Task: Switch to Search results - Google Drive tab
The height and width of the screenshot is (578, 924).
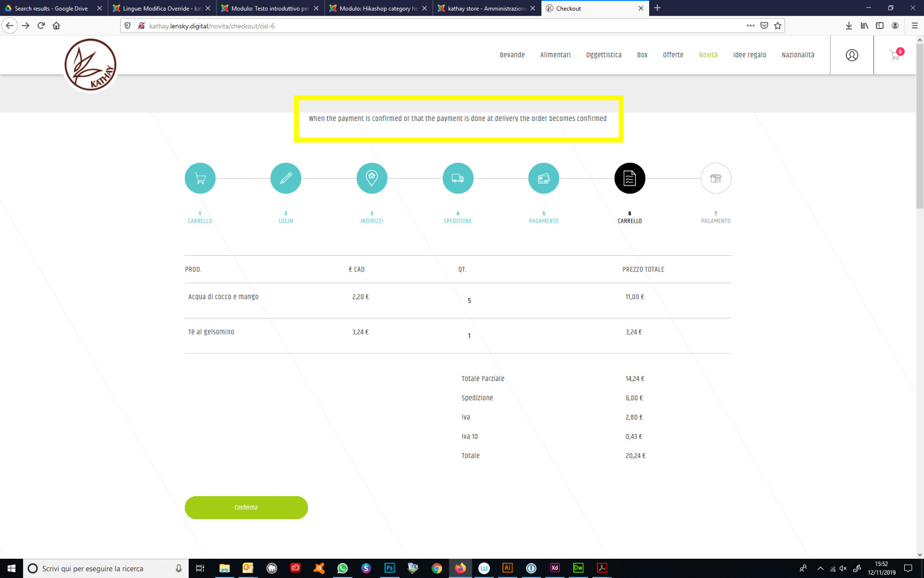Action: coord(51,9)
